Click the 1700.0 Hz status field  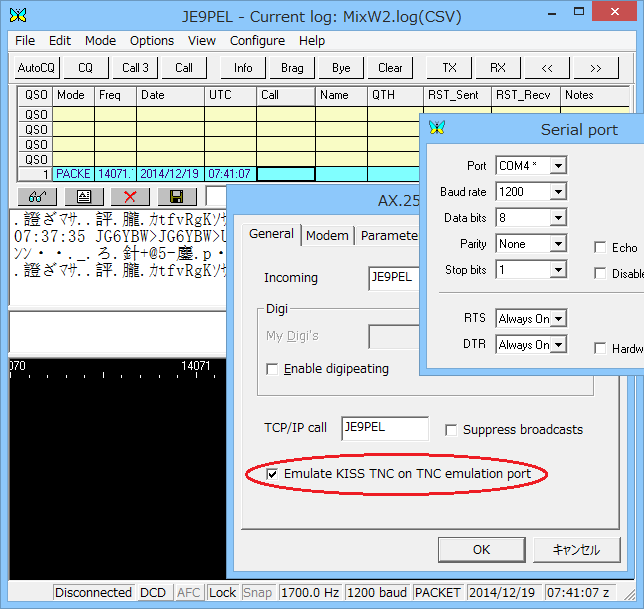pyautogui.click(x=310, y=593)
